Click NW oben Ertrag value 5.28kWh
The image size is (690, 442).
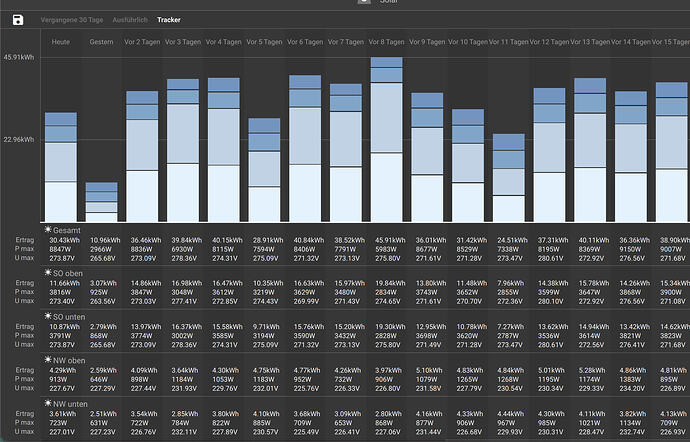tap(592, 370)
